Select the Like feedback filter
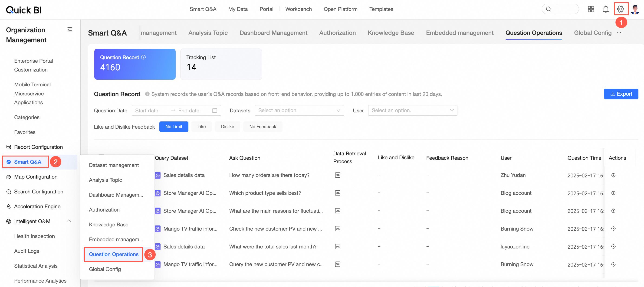Viewport: 644px width, 287px height. click(201, 127)
